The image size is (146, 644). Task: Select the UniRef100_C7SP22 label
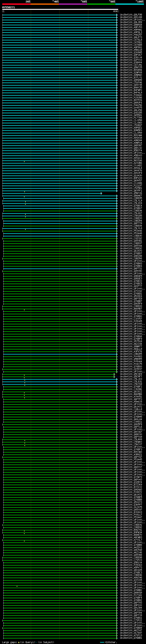[x=131, y=620]
